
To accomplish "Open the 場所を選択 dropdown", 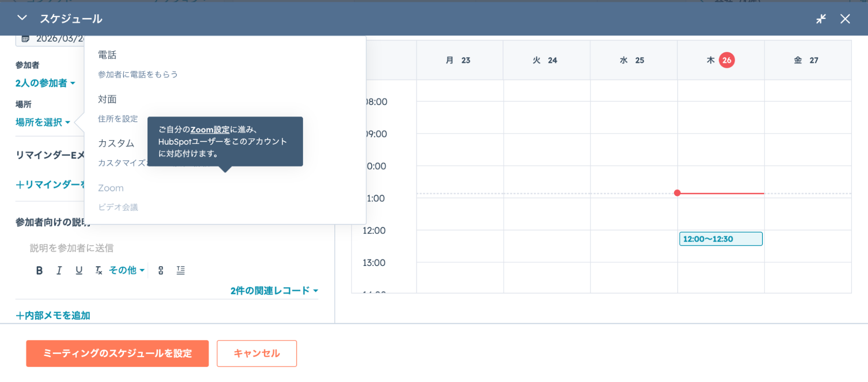I will (x=43, y=122).
